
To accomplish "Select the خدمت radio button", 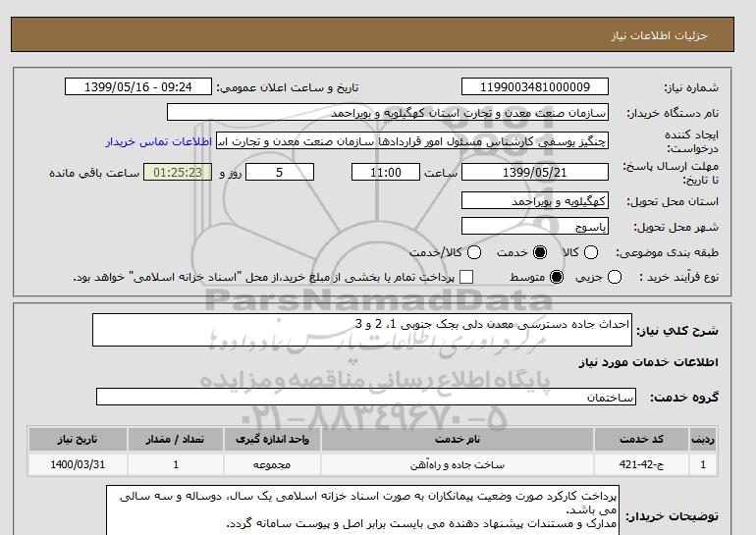I will coord(540,252).
